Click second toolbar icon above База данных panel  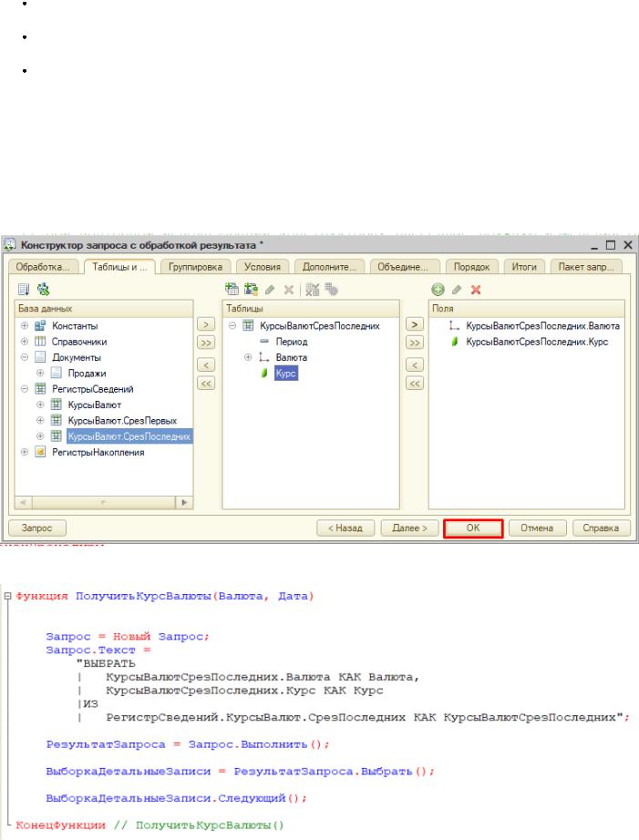click(x=38, y=290)
